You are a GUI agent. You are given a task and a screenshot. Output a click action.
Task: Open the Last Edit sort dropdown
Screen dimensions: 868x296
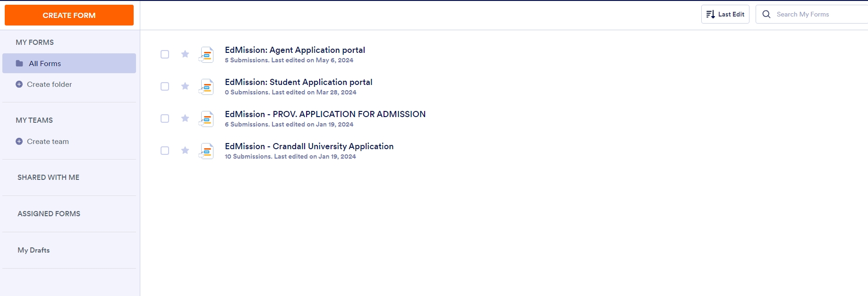[x=725, y=14]
